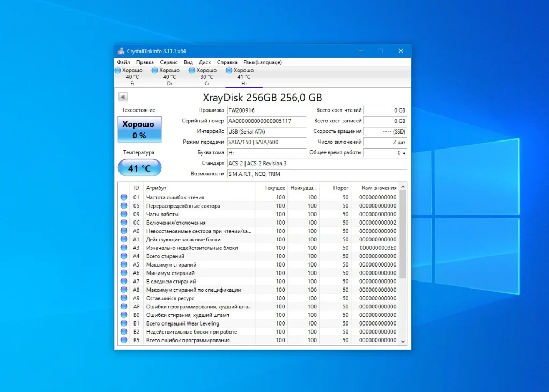The height and width of the screenshot is (392, 549).
Task: Click the Raw-значения column header
Action: click(x=375, y=188)
